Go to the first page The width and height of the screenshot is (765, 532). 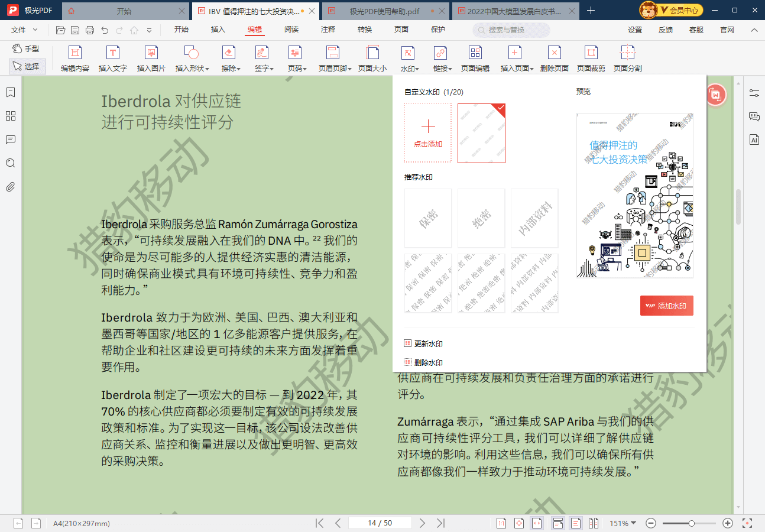coord(320,523)
